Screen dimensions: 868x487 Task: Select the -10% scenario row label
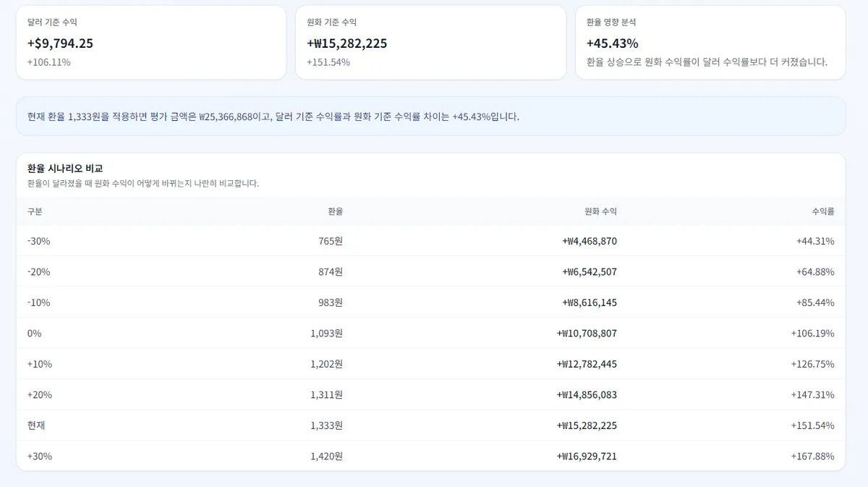coord(38,302)
